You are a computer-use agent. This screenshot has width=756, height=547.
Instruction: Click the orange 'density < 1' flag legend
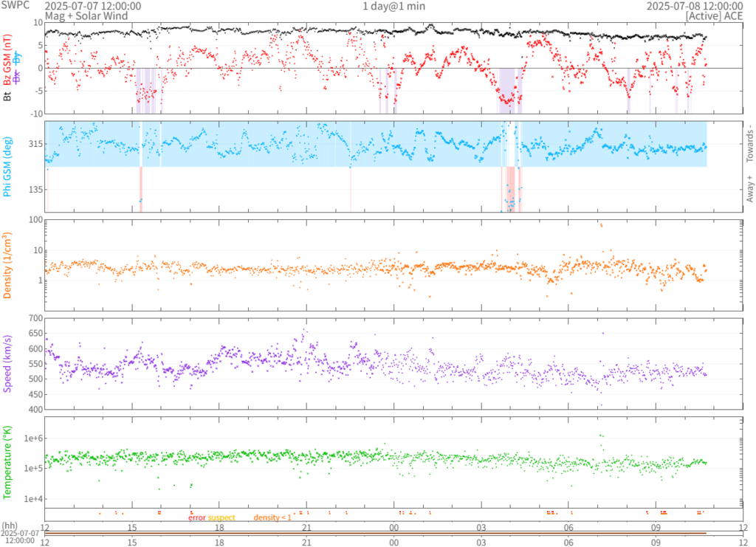[x=273, y=518]
